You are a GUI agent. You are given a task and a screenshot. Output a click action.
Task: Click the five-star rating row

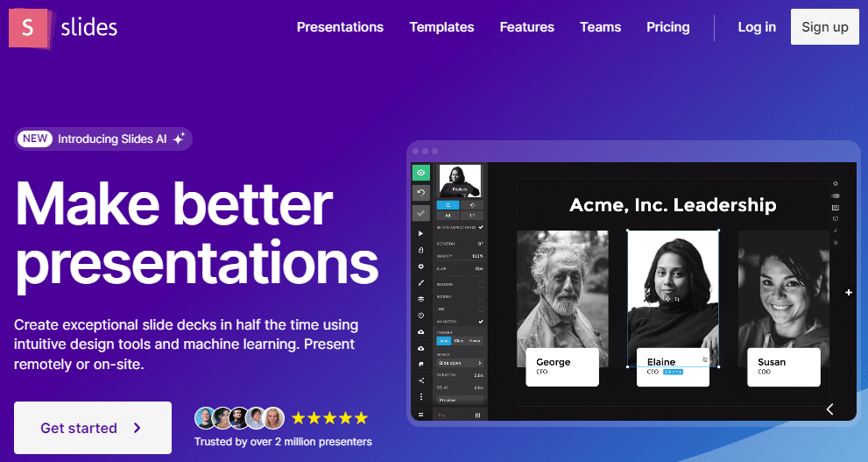coord(329,417)
